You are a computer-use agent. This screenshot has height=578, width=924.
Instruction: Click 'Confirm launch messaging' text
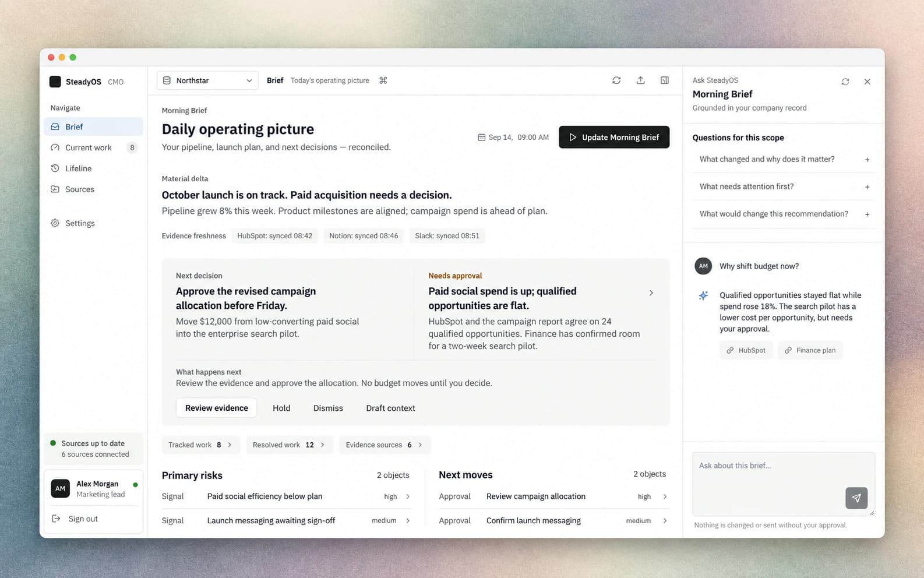click(533, 521)
